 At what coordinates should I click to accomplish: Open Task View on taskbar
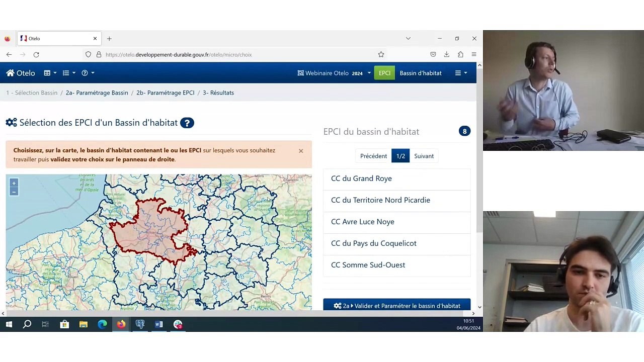coord(45,324)
